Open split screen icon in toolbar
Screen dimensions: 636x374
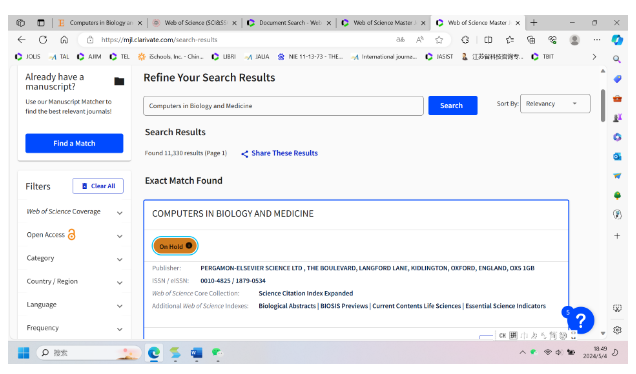pos(488,40)
